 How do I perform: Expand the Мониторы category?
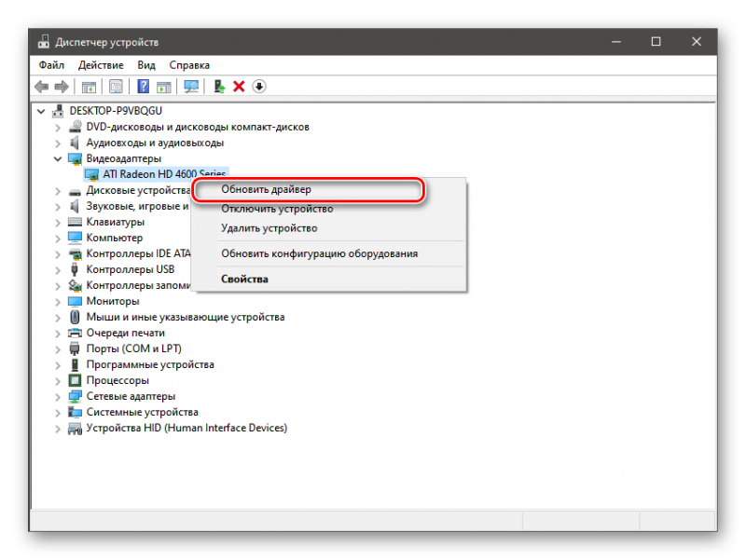point(58,302)
